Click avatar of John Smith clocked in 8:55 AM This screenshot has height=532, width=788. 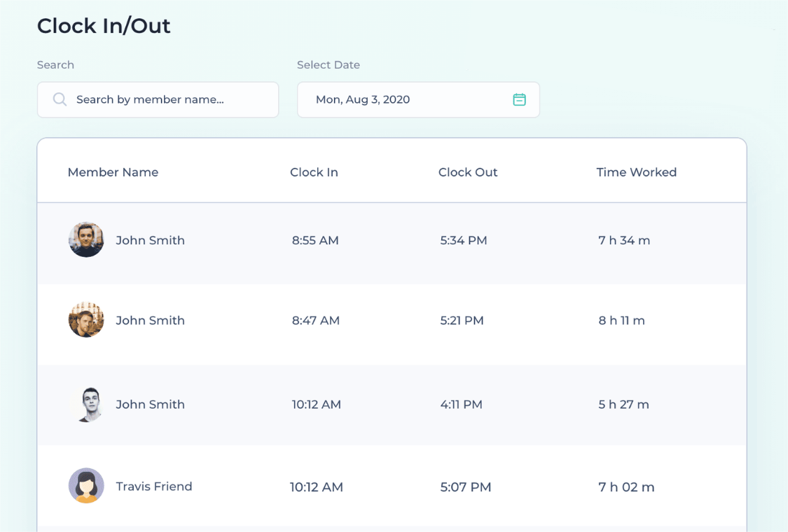pos(86,240)
